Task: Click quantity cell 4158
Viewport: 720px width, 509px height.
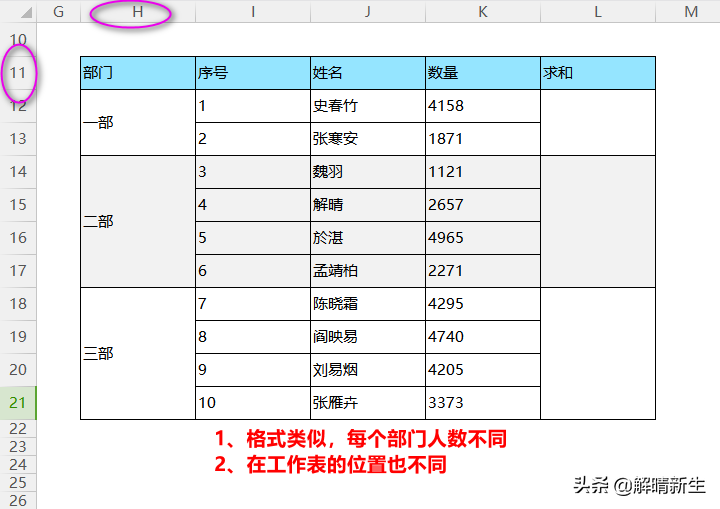Action: [x=483, y=106]
